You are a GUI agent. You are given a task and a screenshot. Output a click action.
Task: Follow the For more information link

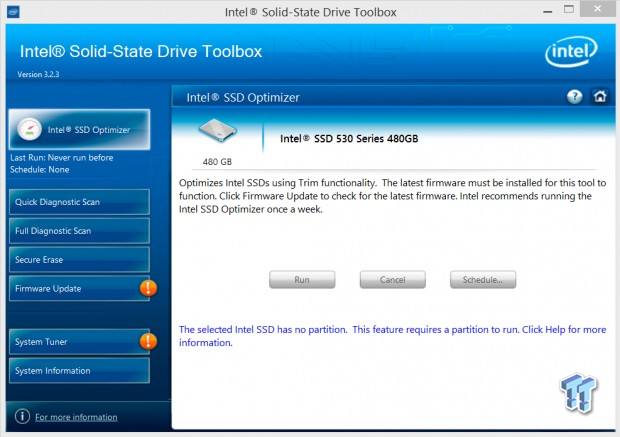tap(76, 417)
